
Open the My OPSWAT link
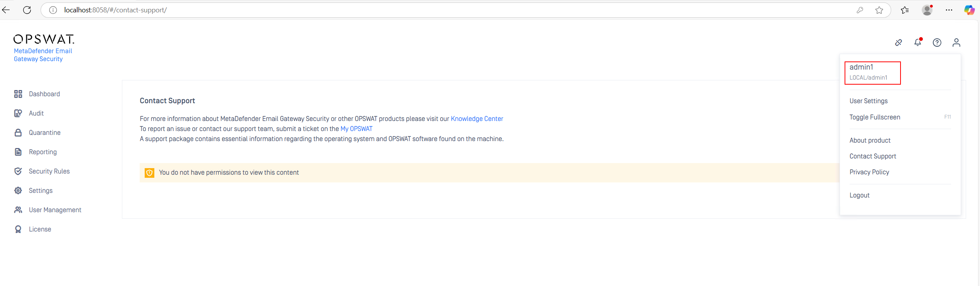(357, 129)
